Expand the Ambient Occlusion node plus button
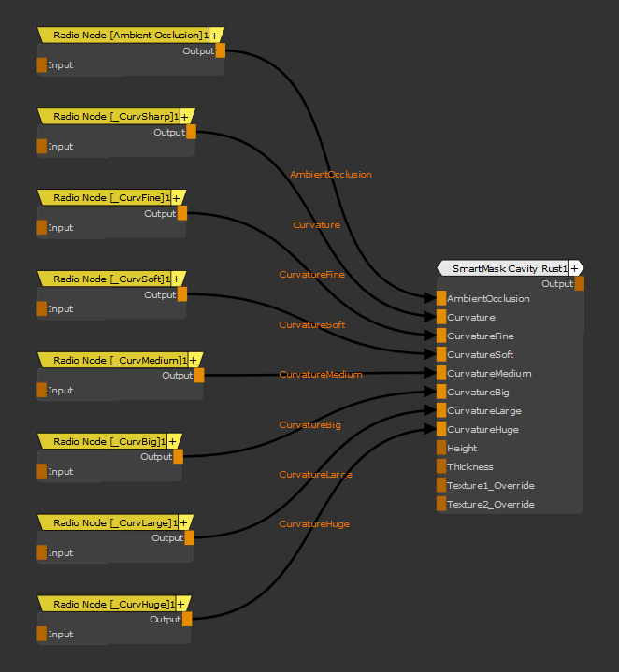Image resolution: width=619 pixels, height=672 pixels. pyautogui.click(x=215, y=35)
